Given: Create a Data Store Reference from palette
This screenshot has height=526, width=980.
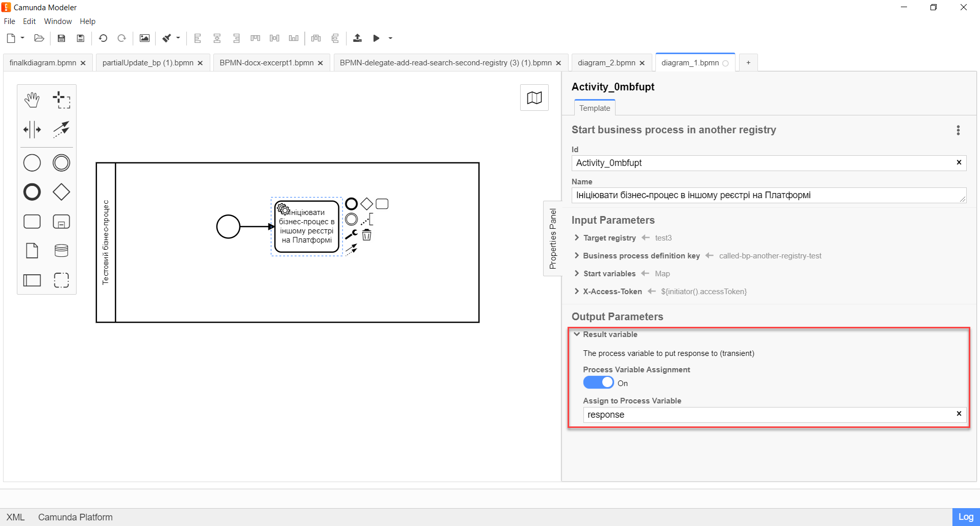Looking at the screenshot, I should (61, 251).
